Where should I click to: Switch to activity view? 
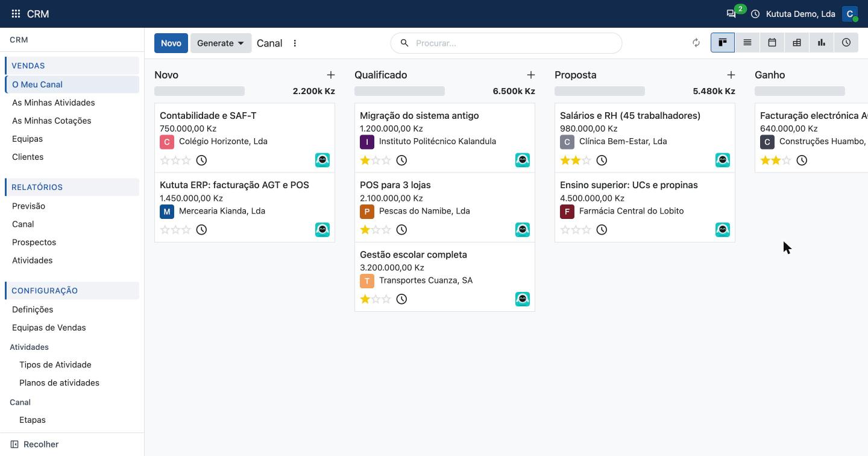tap(846, 43)
